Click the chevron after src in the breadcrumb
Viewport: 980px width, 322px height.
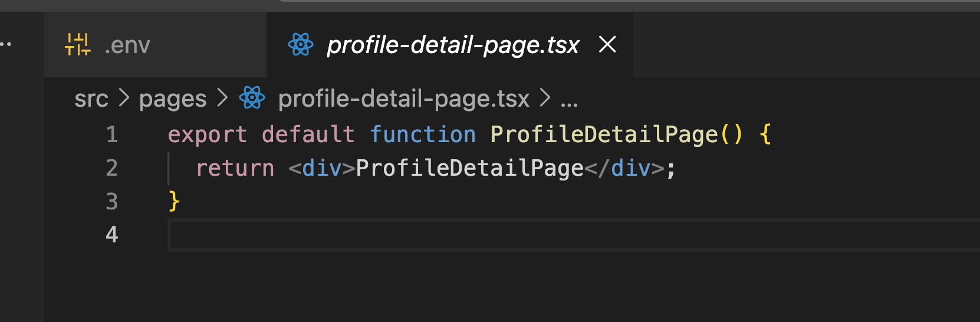coord(124,98)
